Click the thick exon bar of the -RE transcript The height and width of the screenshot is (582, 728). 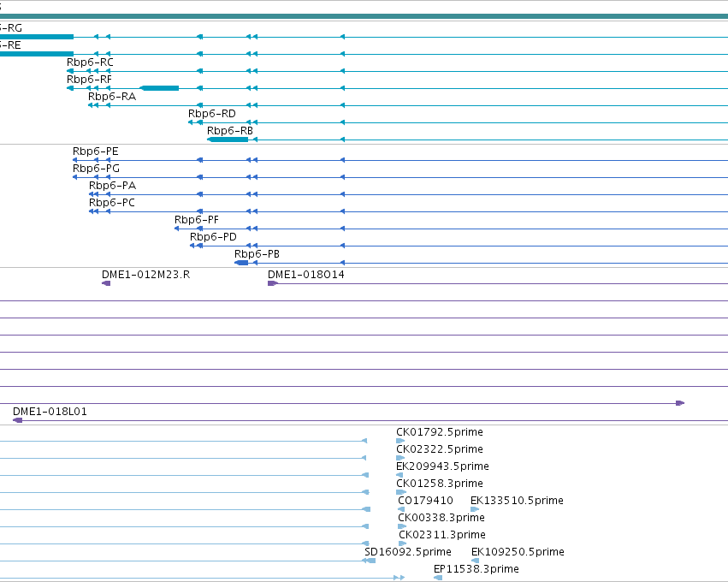(x=37, y=54)
